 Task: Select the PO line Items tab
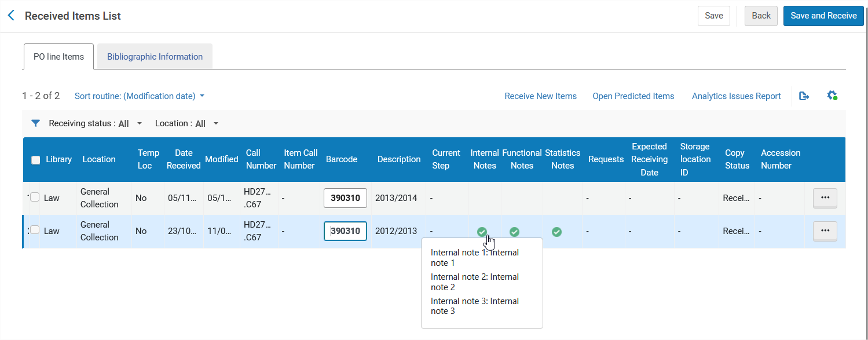click(58, 57)
